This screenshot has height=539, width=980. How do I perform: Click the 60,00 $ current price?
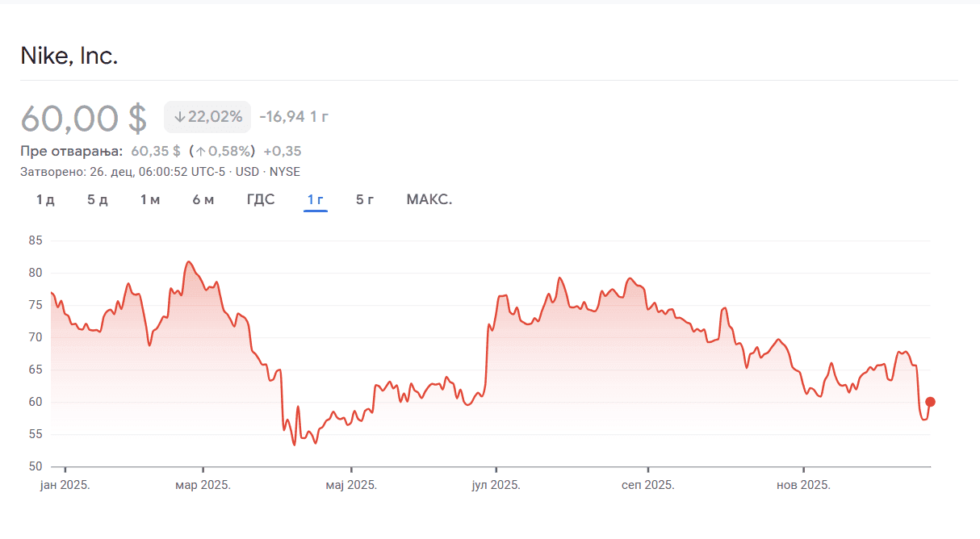click(84, 118)
